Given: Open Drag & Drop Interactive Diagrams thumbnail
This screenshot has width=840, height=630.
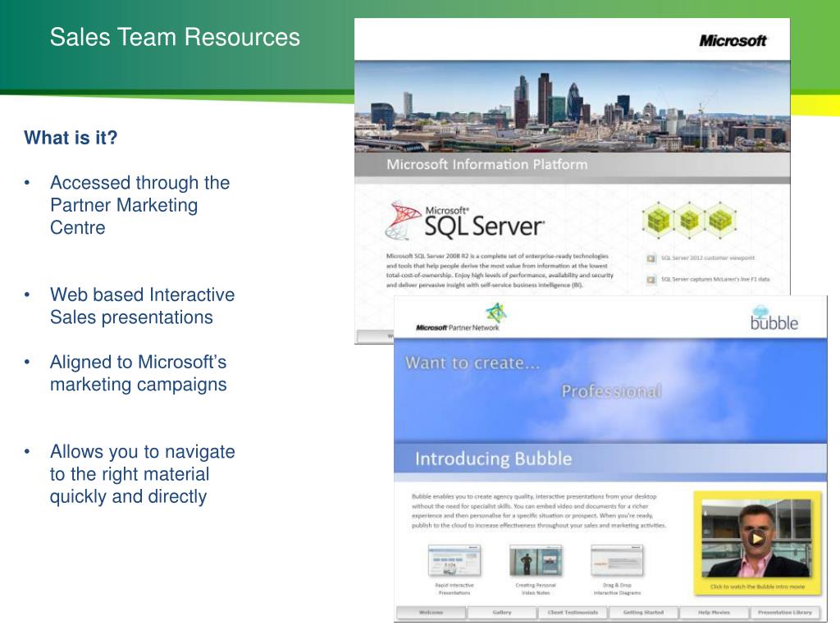Looking at the screenshot, I should (617, 560).
